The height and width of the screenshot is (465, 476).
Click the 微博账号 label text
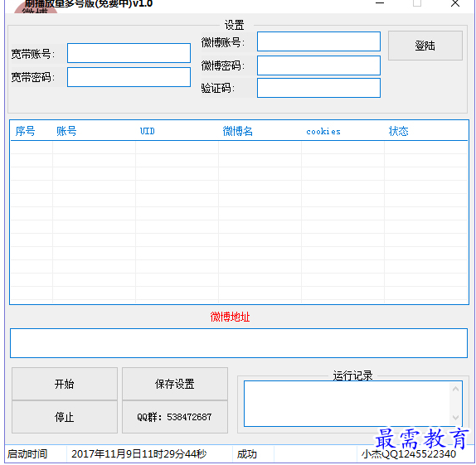click(x=223, y=42)
